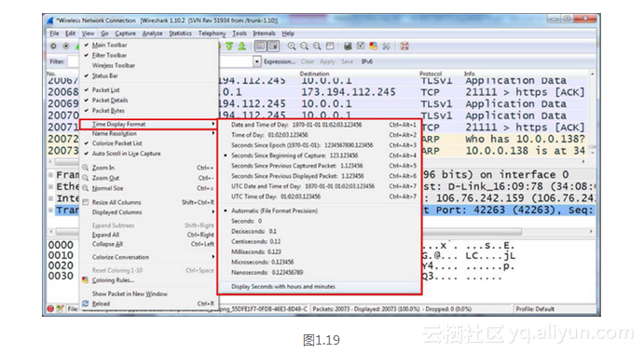
Task: Toggle Packet List visibility option
Action: [x=149, y=90]
